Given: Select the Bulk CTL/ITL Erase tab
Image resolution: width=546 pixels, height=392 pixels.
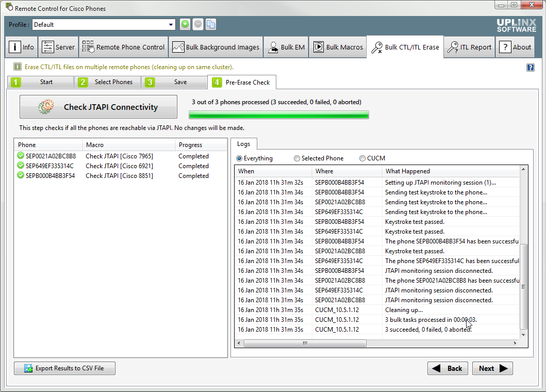Looking at the screenshot, I should point(405,47).
